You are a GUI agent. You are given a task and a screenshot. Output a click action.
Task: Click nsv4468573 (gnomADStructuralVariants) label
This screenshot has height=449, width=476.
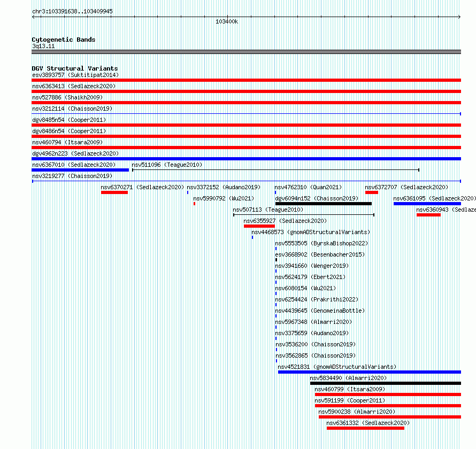[311, 232]
